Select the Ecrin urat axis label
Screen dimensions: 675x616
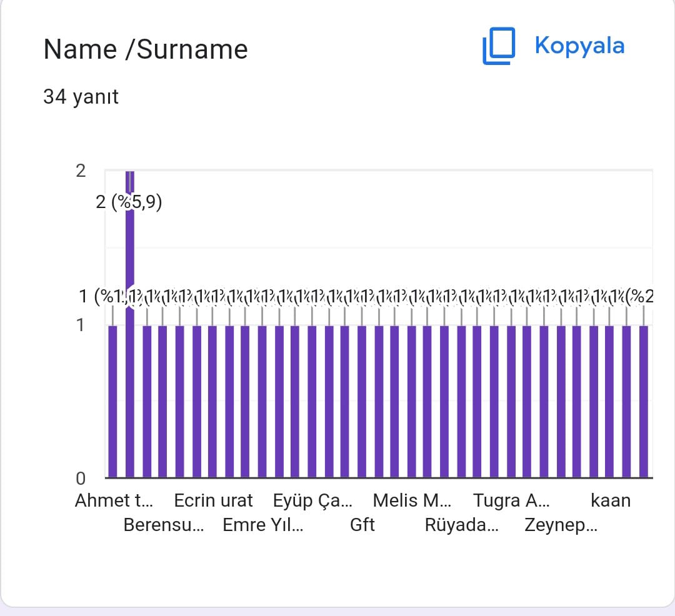[x=213, y=500]
